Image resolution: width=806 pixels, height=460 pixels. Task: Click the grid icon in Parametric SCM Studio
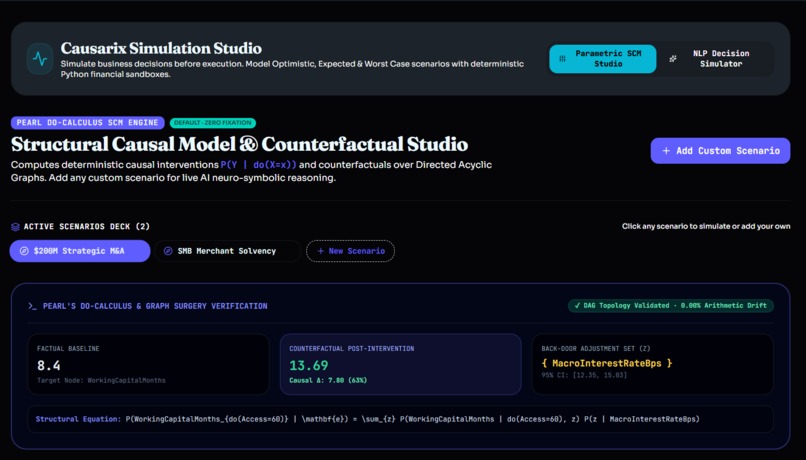point(562,59)
